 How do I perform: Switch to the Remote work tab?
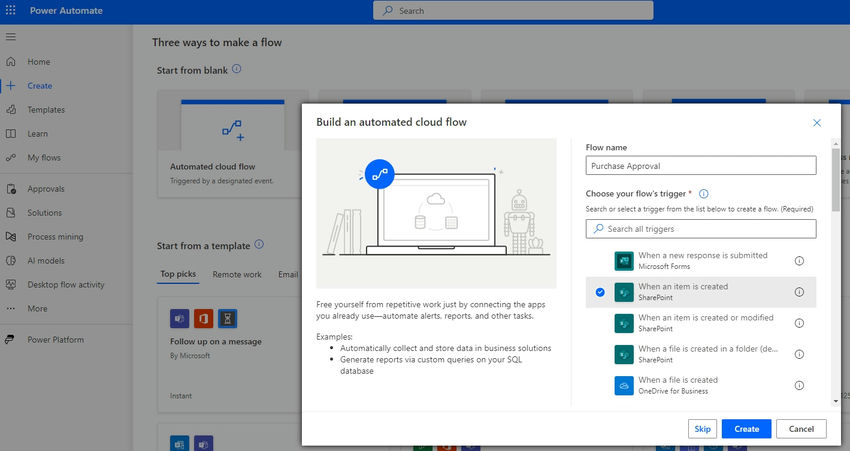pyautogui.click(x=237, y=274)
